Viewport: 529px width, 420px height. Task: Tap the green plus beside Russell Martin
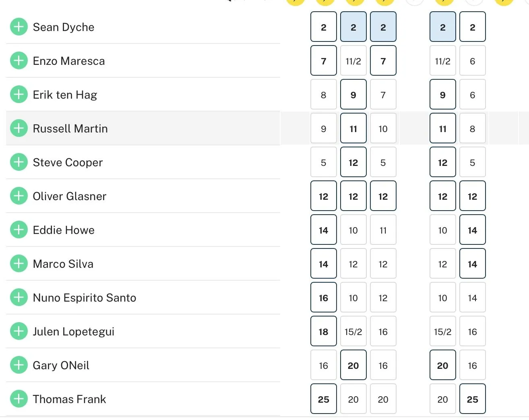click(x=19, y=128)
